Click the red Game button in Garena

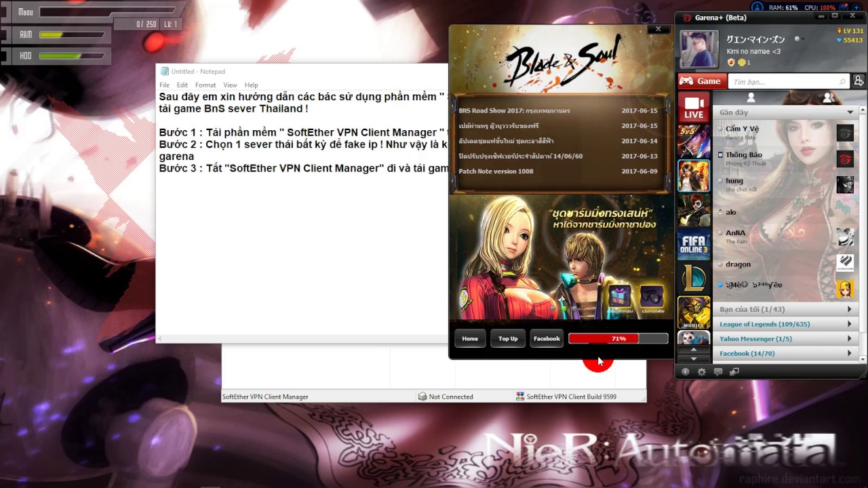click(702, 81)
